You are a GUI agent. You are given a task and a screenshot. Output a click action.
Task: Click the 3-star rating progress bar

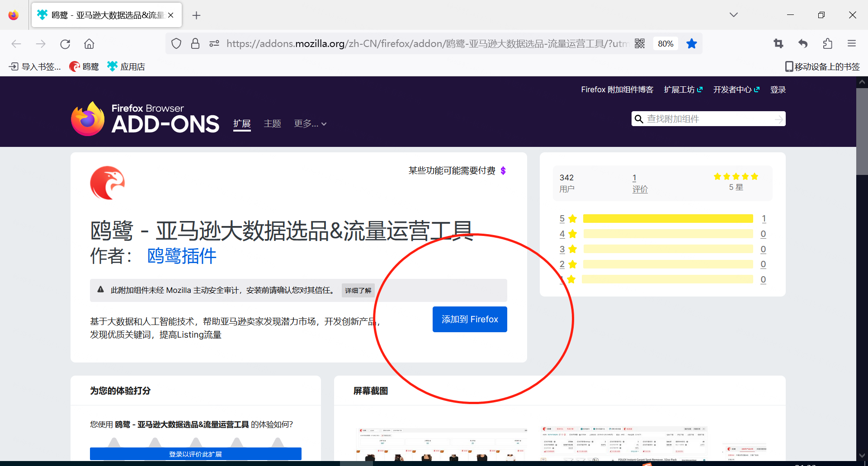coord(668,249)
